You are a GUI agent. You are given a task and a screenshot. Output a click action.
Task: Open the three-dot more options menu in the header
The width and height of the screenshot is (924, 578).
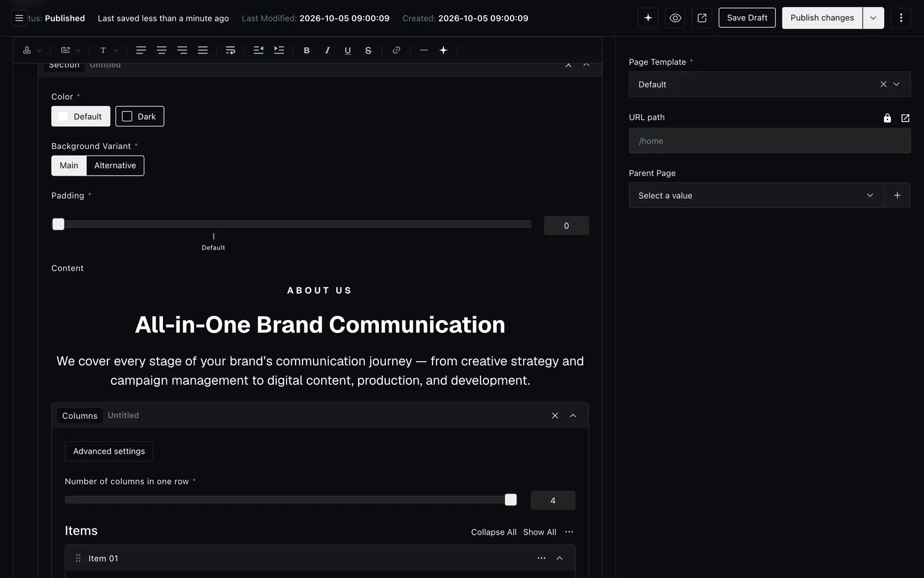pos(901,18)
